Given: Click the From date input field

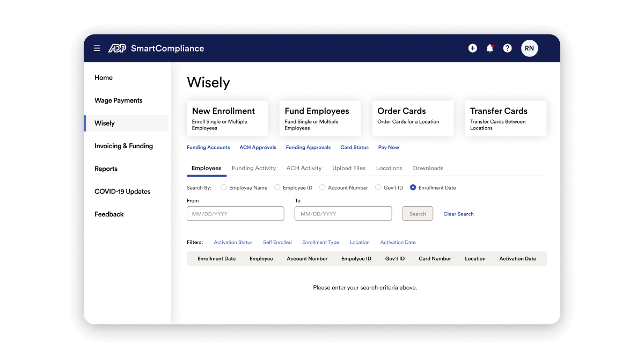Looking at the screenshot, I should [x=235, y=213].
